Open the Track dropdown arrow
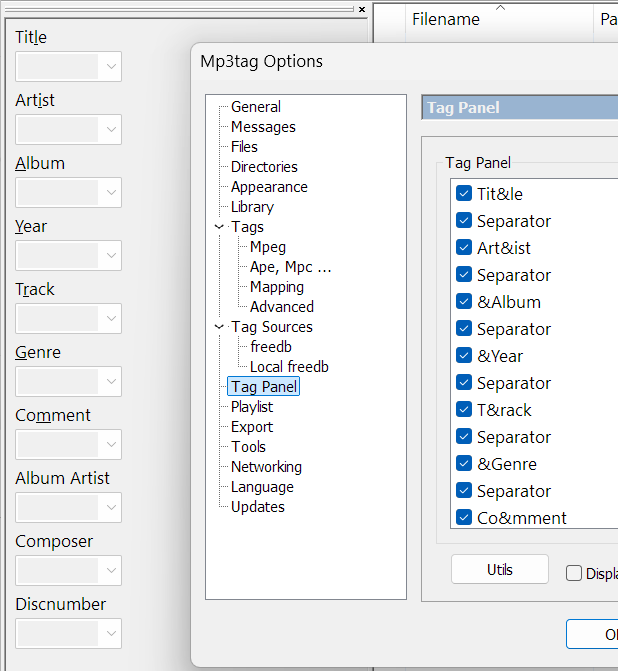The width and height of the screenshot is (618, 671). click(x=111, y=318)
